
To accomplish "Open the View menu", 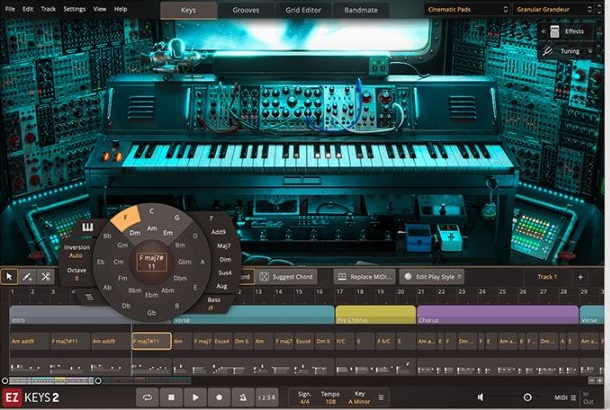I will 100,9.
